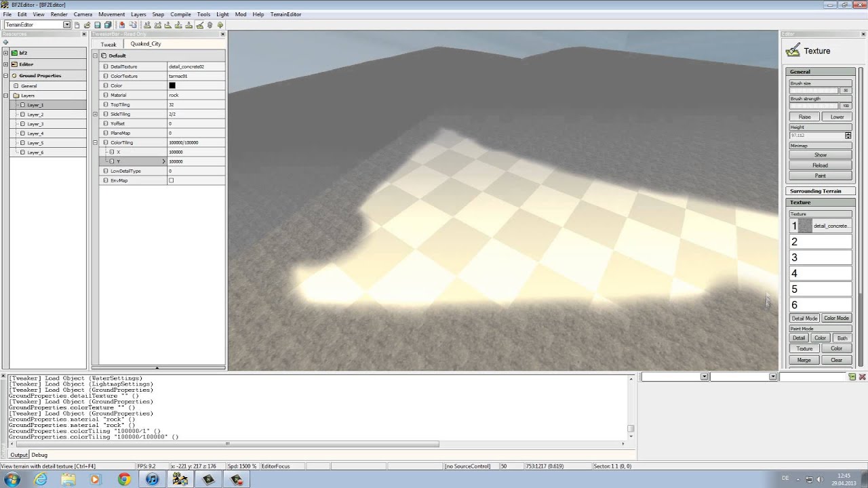The width and height of the screenshot is (868, 488).
Task: Select the paintbrush texture tool in toolbar
Action: click(x=199, y=25)
